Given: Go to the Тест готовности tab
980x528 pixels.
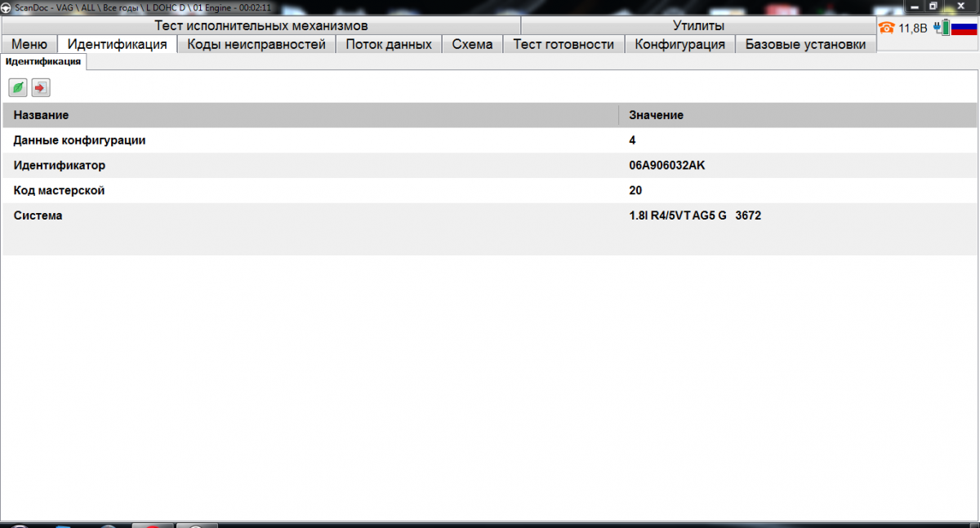Looking at the screenshot, I should click(x=563, y=44).
